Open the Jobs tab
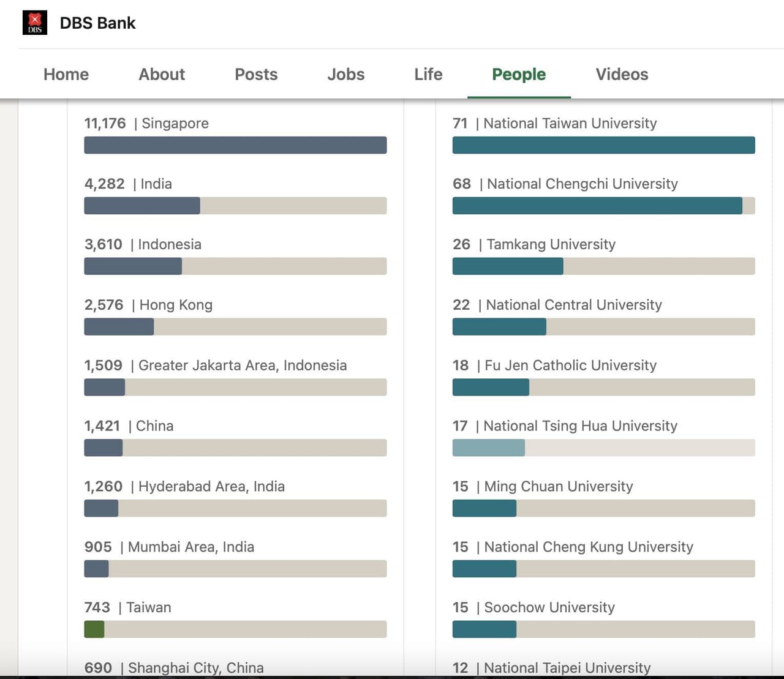 346,74
